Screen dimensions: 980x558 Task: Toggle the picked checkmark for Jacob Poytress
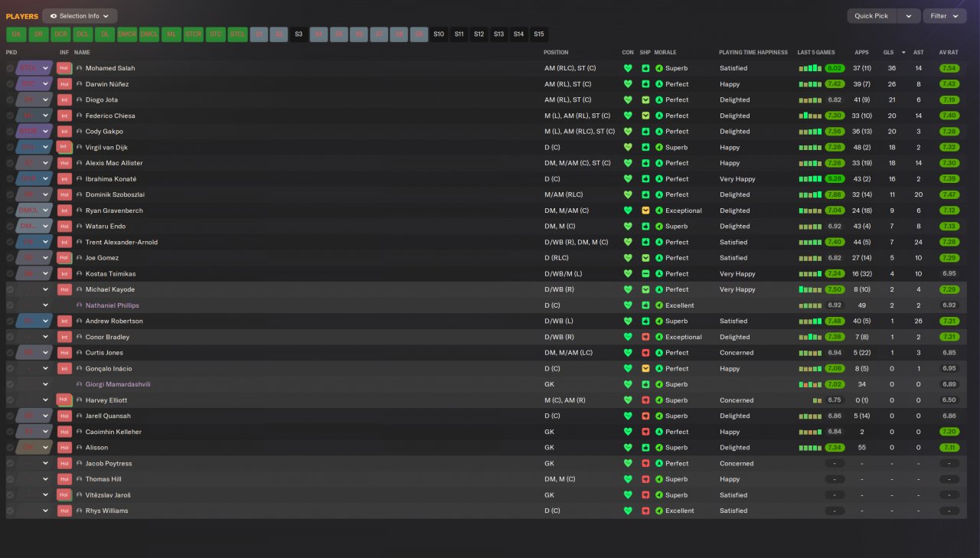point(10,464)
